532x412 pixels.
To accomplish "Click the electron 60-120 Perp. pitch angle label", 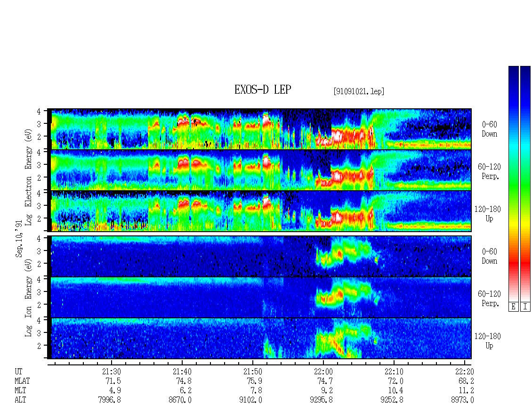I will pyautogui.click(x=489, y=171).
